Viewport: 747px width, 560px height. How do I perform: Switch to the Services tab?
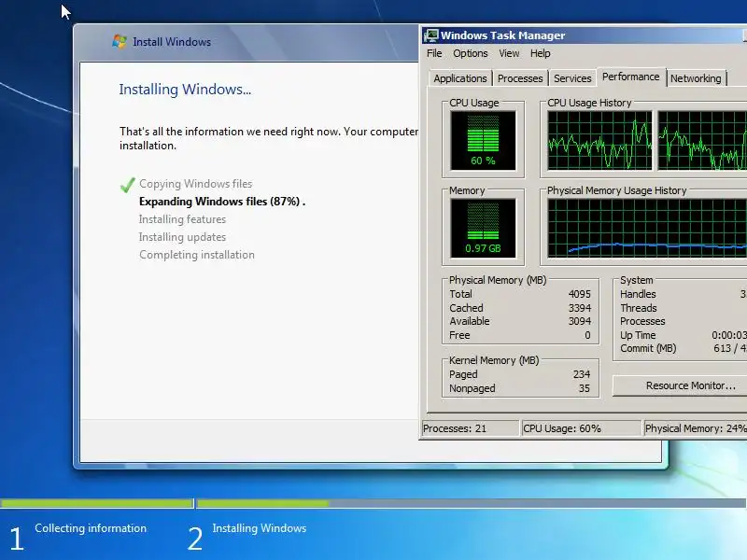pyautogui.click(x=572, y=78)
